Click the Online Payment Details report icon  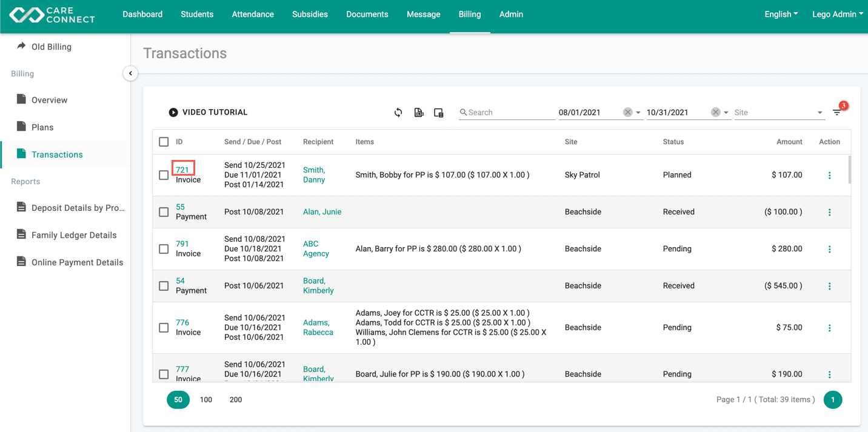21,262
